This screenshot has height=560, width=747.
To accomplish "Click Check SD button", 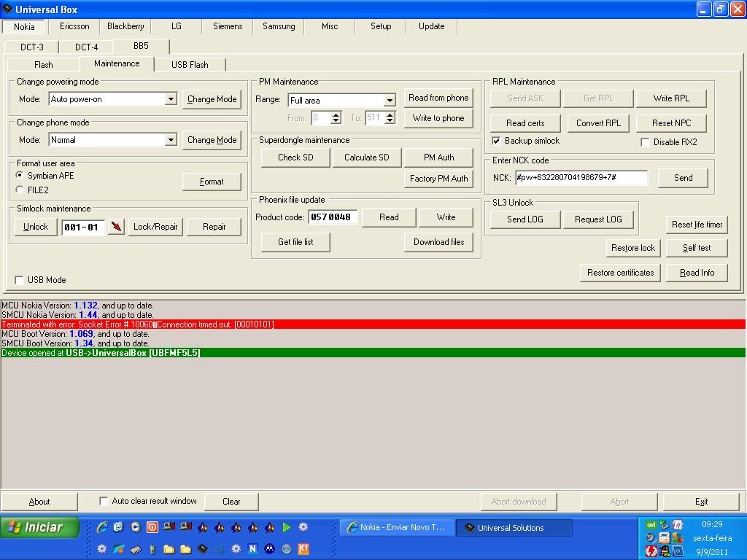I will click(295, 157).
